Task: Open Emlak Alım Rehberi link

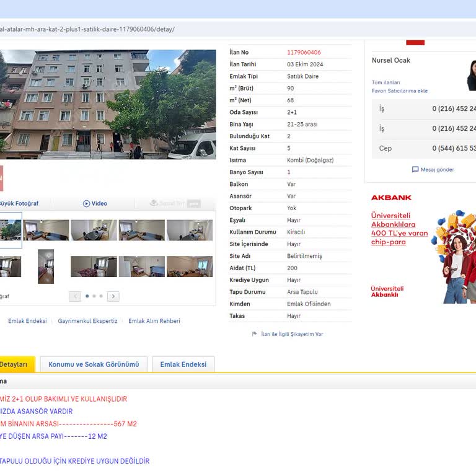Action: coord(154,321)
